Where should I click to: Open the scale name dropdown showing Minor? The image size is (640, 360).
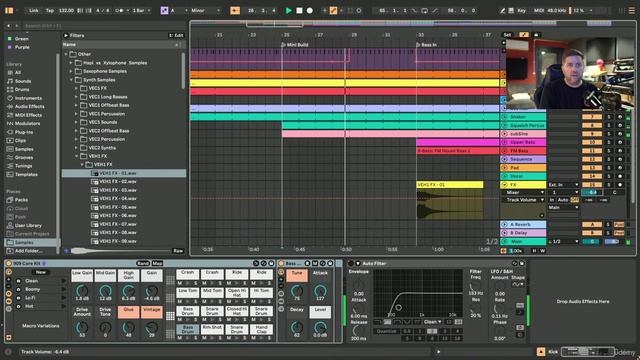pyautogui.click(x=205, y=11)
